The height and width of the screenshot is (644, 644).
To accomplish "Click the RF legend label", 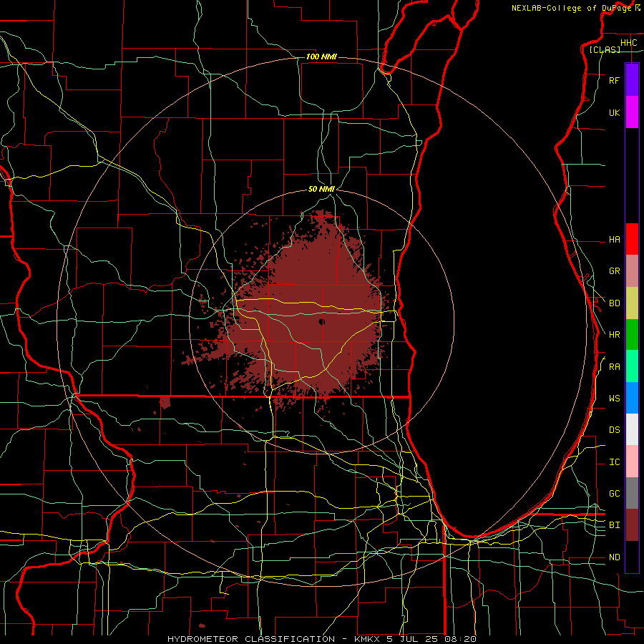I will click(x=614, y=80).
